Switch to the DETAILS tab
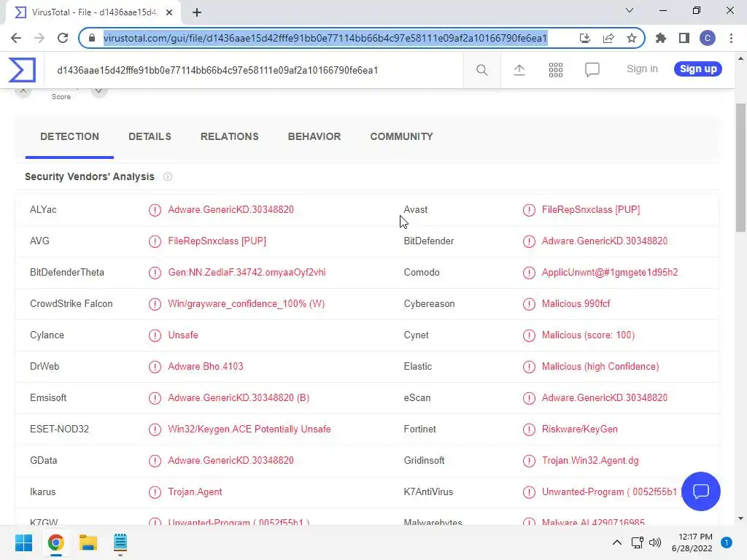The height and width of the screenshot is (560, 747). coord(150,136)
